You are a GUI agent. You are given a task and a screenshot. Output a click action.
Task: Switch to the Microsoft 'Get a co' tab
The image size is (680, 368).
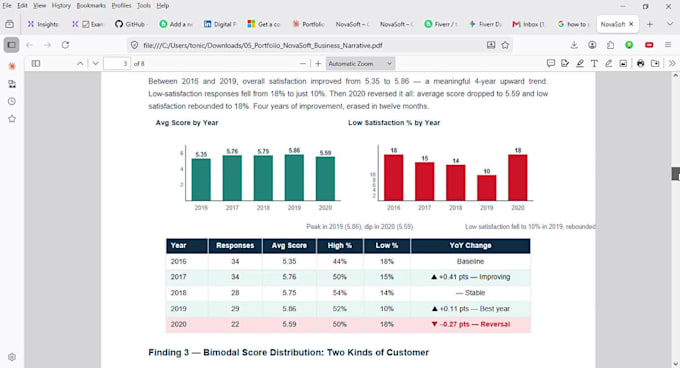tap(264, 24)
